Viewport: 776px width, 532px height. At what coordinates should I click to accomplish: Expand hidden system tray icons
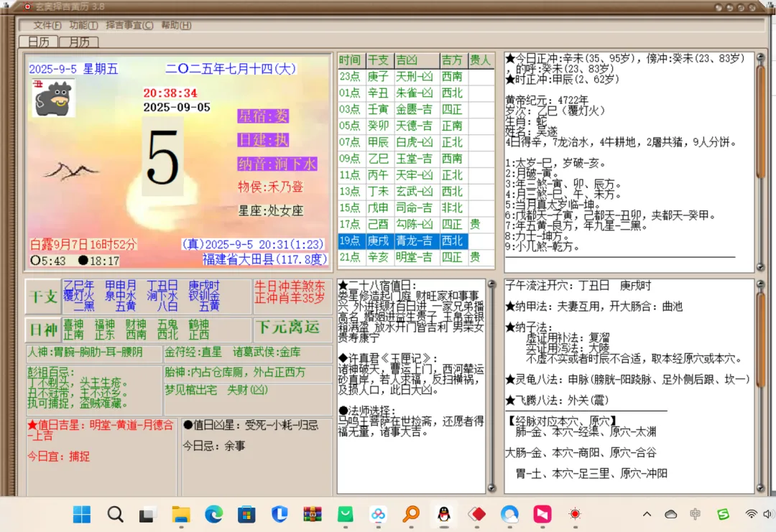point(647,514)
